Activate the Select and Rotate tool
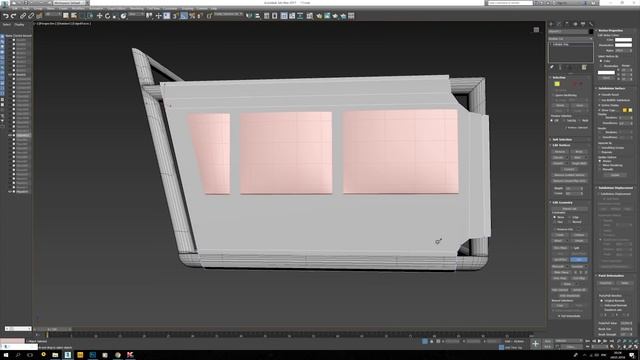640x360 pixels. [x=107, y=16]
